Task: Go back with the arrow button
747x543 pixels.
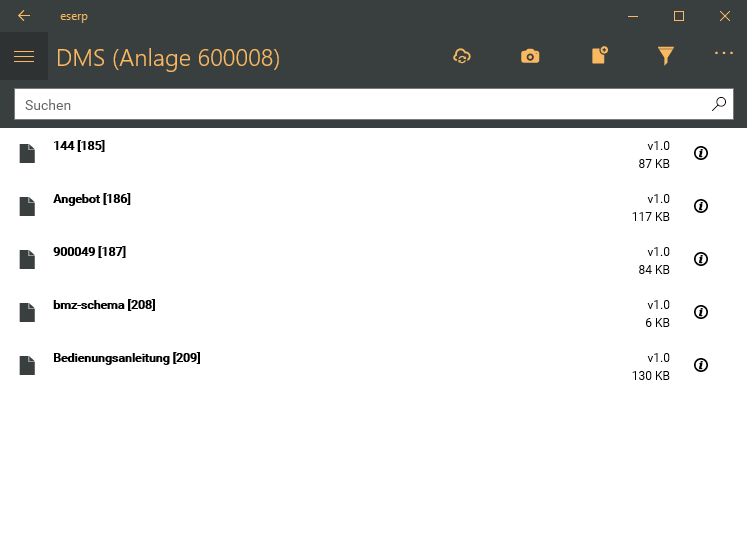Action: 24,16
